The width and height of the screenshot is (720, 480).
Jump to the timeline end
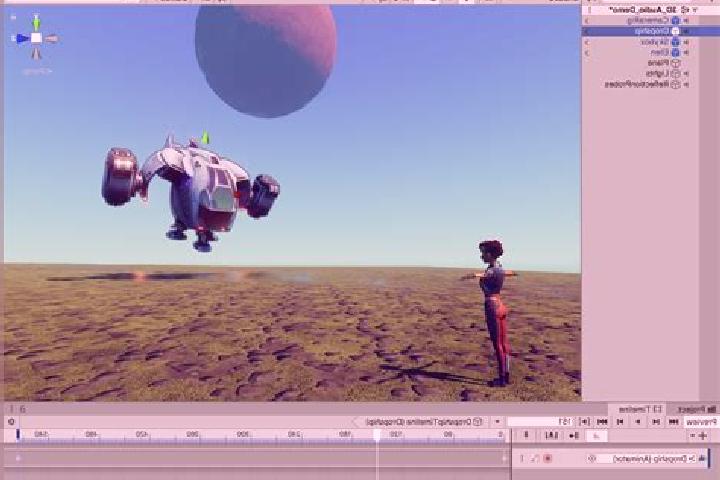(602, 422)
